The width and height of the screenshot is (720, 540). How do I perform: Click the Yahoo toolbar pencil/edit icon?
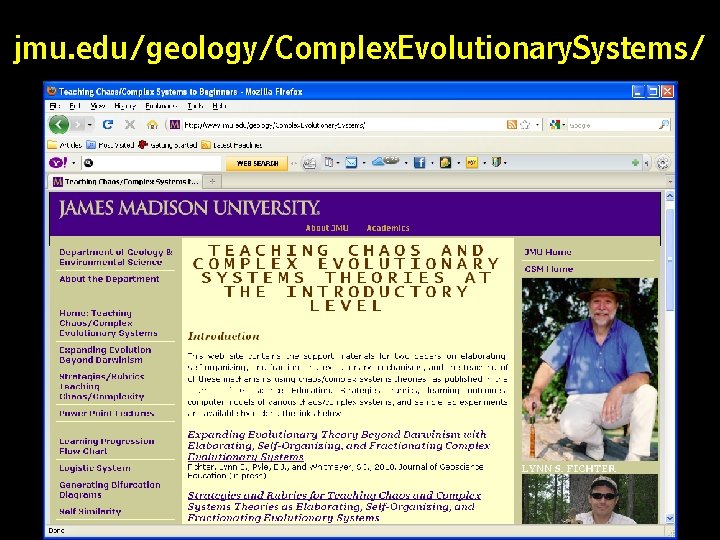pos(309,163)
